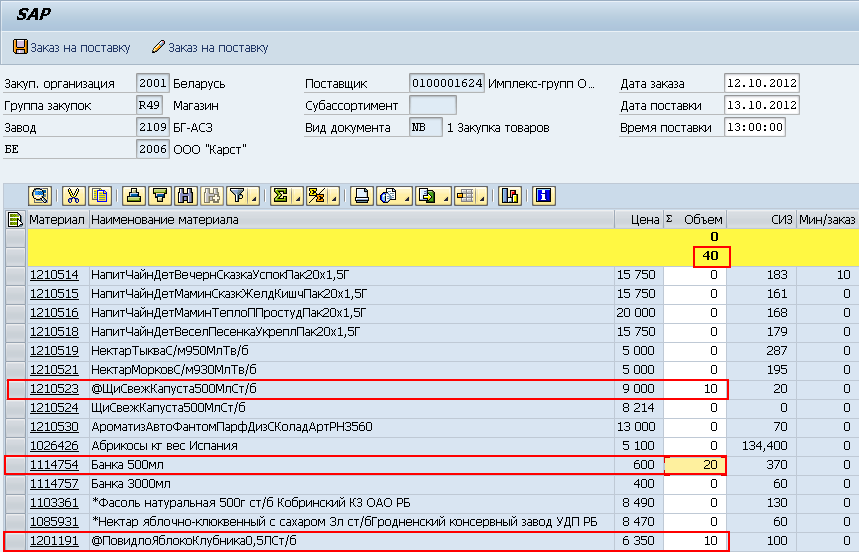Click the Display graphic chart icon
This screenshot has width=859, height=552.
click(509, 196)
